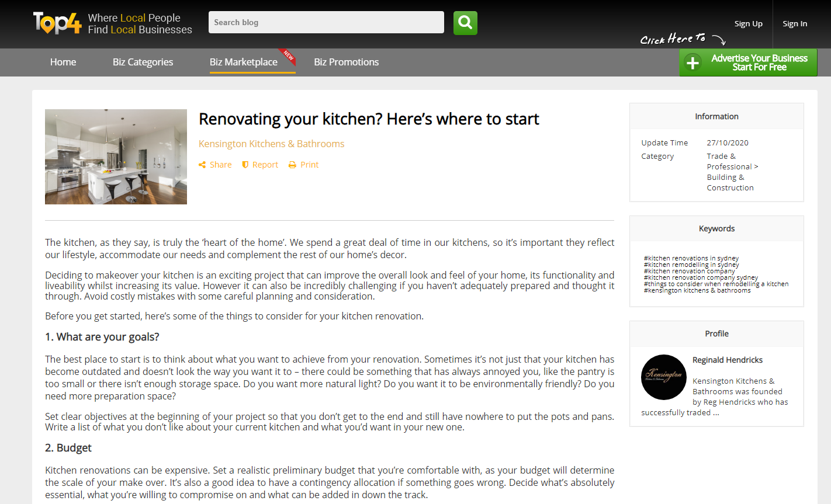Open the Home menu item
Viewport: 831px width, 504px height.
pyautogui.click(x=63, y=62)
